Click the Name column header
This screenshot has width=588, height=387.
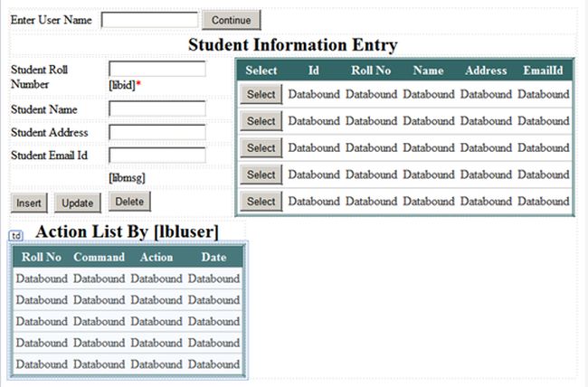click(428, 71)
